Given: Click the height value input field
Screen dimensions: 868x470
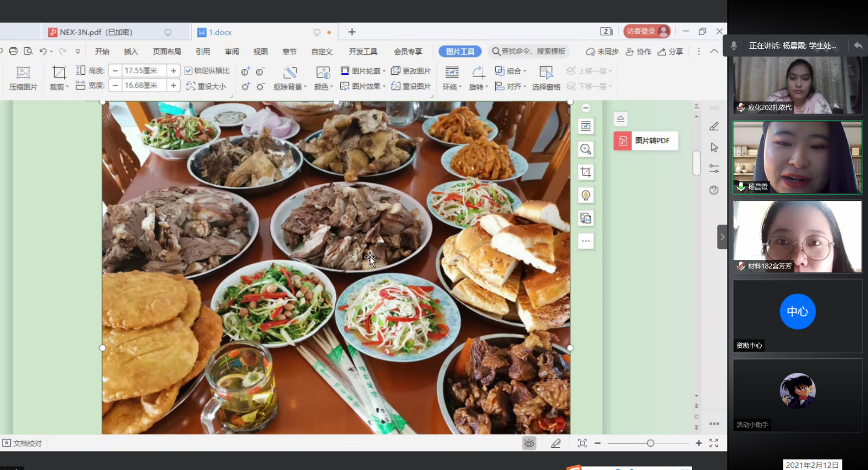Looking at the screenshot, I should pos(144,71).
